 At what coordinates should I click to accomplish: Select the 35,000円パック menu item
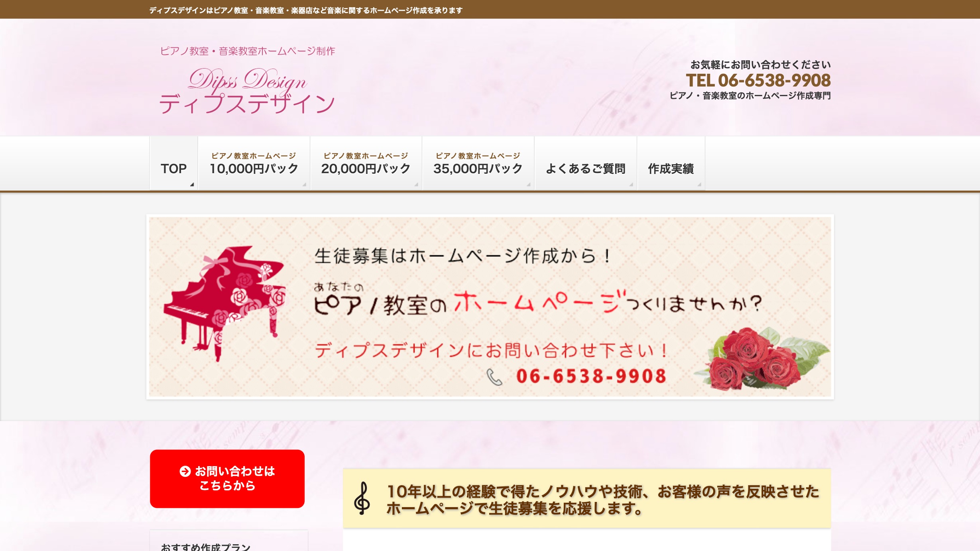[x=478, y=163]
